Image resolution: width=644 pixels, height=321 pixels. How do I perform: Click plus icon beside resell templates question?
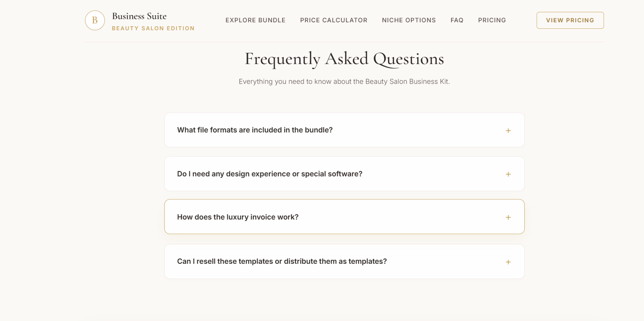click(508, 262)
